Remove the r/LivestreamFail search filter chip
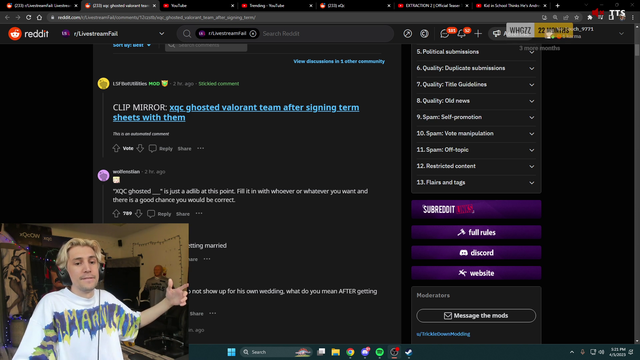The height and width of the screenshot is (360, 640). coord(253,34)
